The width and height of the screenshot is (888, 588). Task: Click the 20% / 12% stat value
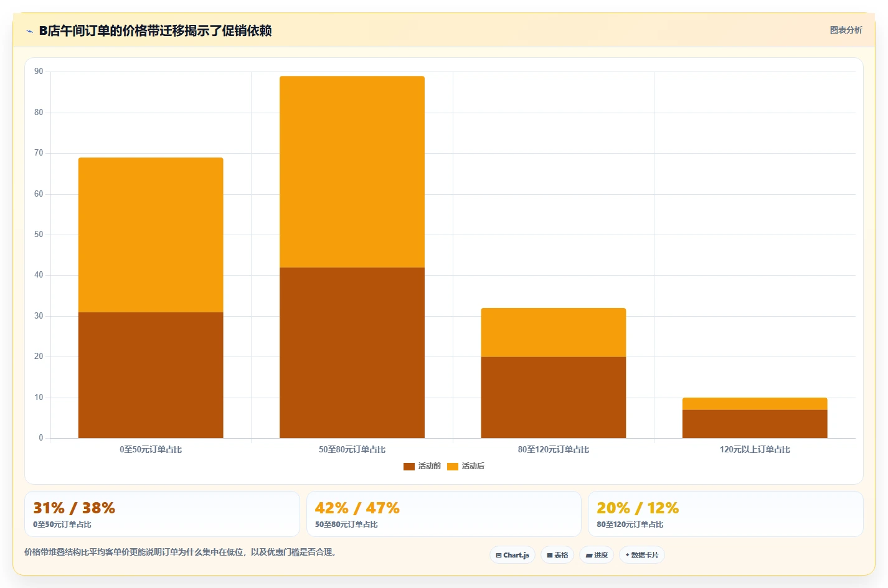[x=638, y=508]
